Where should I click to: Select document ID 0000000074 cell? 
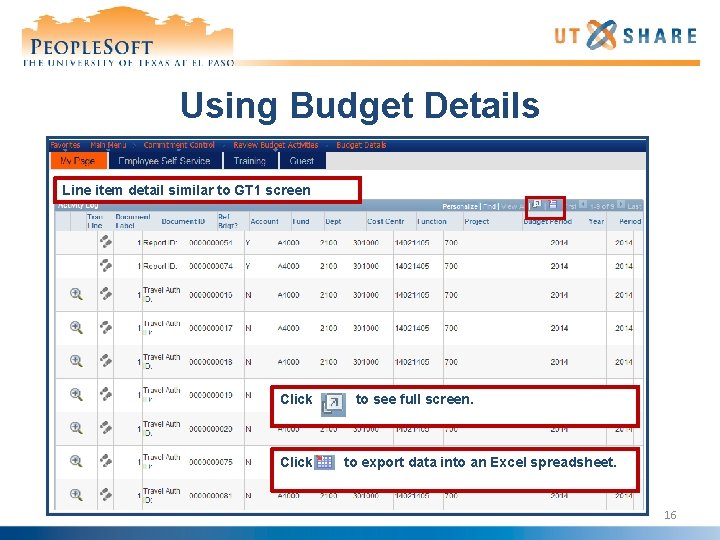tap(211, 266)
